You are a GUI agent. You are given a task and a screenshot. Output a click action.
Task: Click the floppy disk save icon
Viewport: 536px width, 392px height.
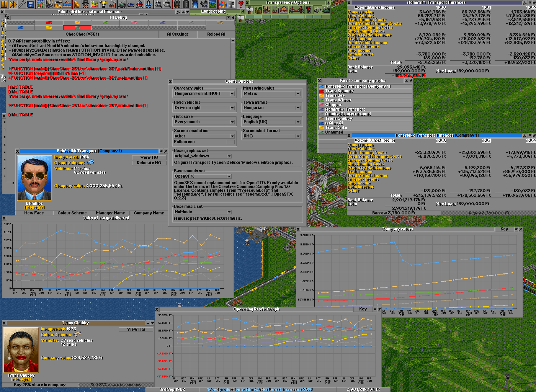click(31, 4)
